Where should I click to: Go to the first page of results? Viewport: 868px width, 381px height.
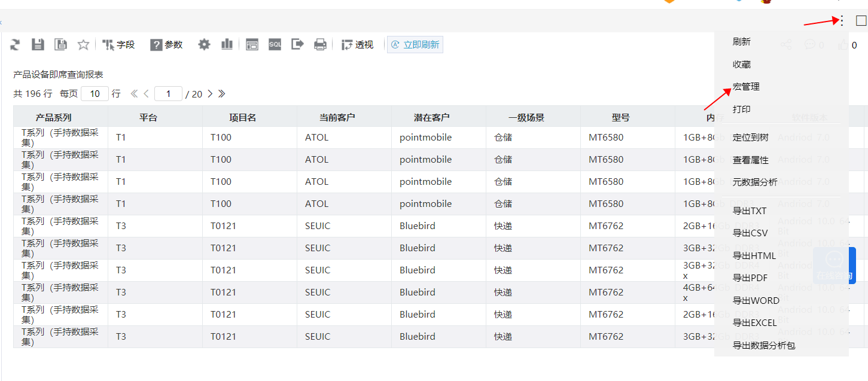tap(134, 93)
